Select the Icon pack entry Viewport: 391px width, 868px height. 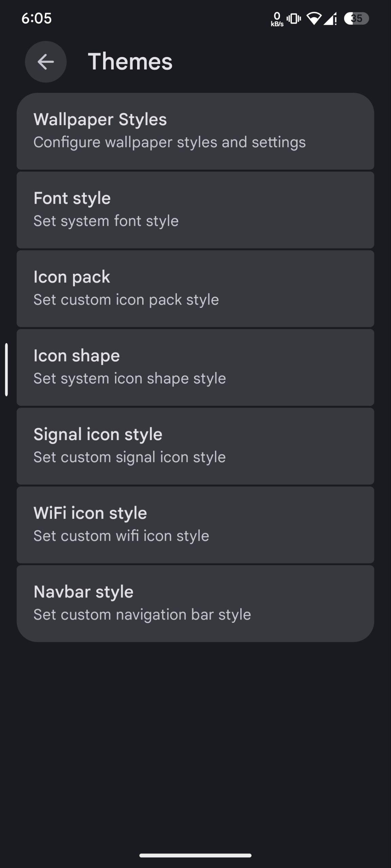point(195,289)
